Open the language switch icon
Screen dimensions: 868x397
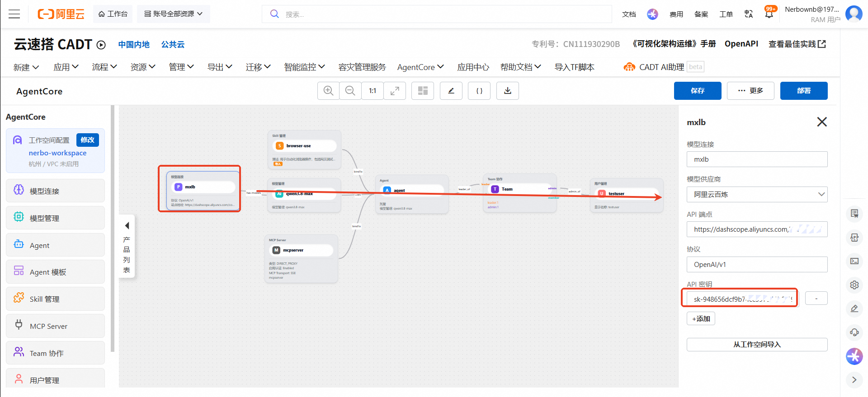(749, 14)
